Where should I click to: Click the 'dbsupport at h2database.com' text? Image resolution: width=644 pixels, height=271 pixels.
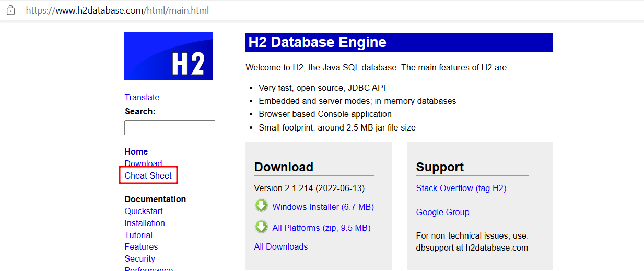pos(472,248)
